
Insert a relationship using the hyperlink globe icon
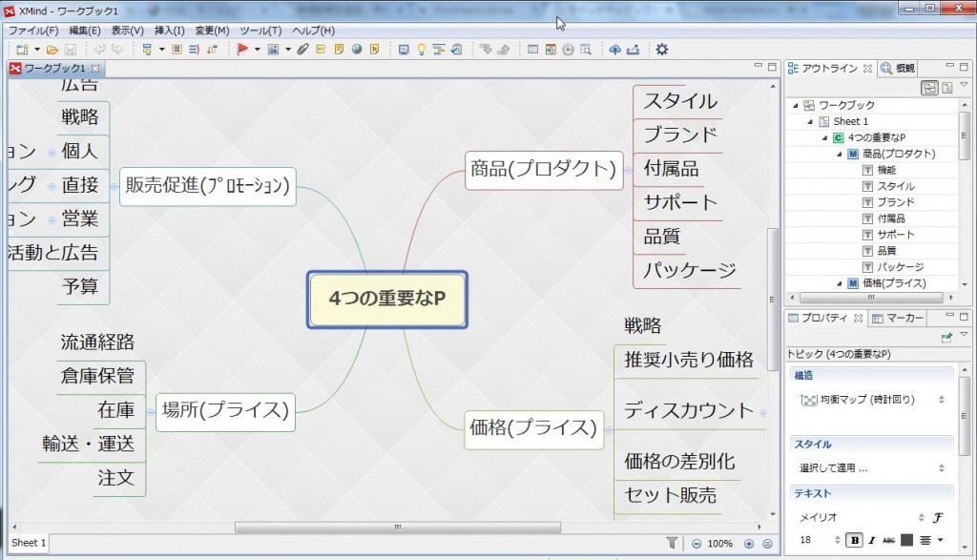click(x=355, y=49)
